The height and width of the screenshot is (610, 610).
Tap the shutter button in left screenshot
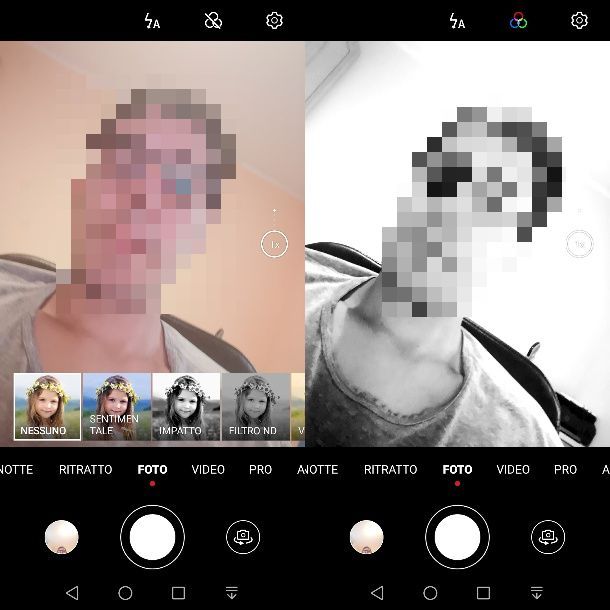tap(152, 537)
